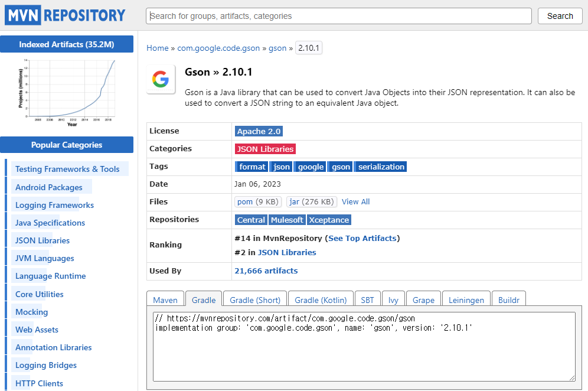Click the Jan 06, 2023 date value

(257, 184)
